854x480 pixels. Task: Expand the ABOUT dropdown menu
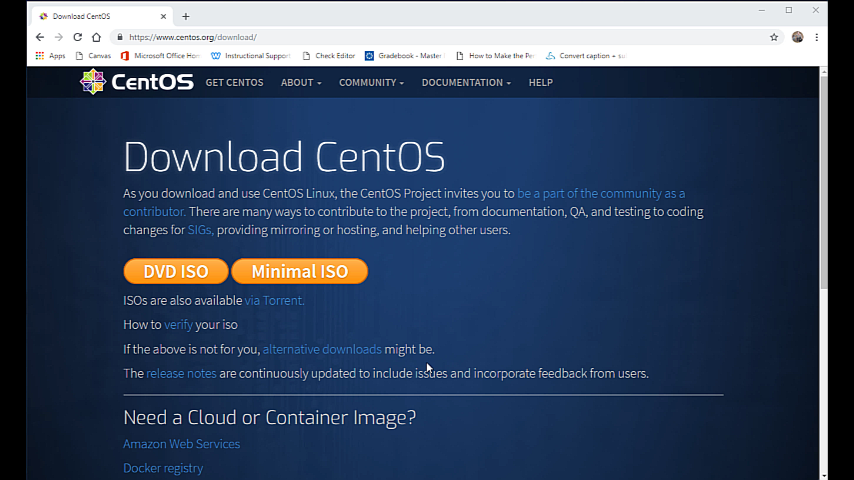click(301, 83)
